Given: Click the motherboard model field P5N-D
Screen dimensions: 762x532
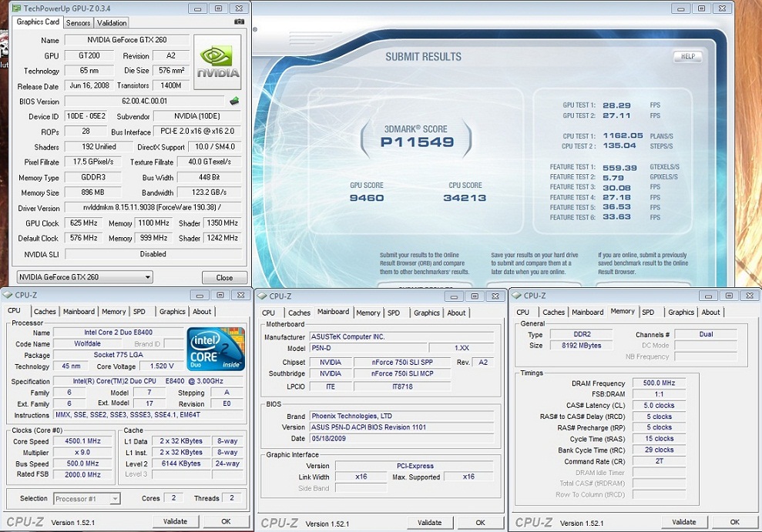Looking at the screenshot, I should pos(368,348).
